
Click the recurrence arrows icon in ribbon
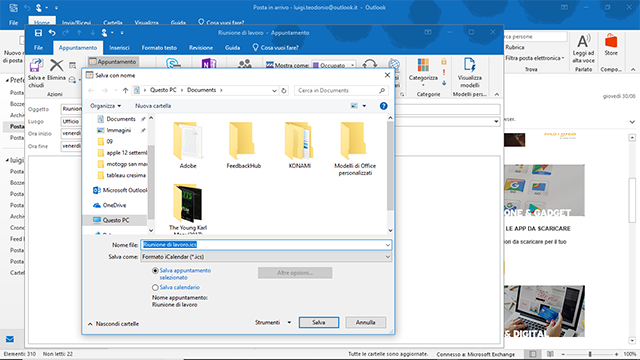pos(369,64)
